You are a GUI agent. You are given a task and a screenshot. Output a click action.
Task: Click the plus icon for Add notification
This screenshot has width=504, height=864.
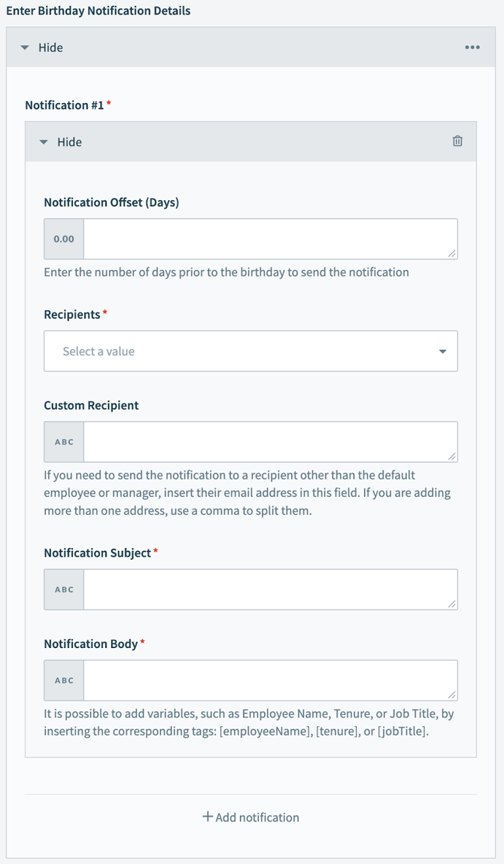pyautogui.click(x=208, y=817)
